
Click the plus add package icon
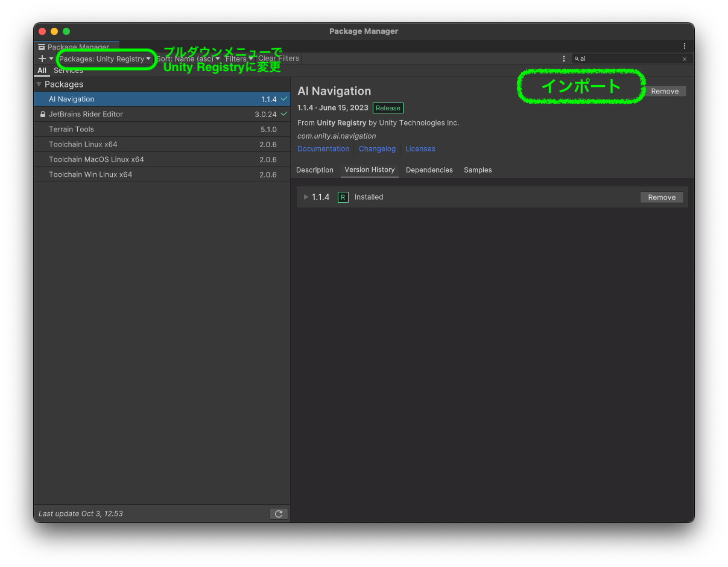click(42, 59)
